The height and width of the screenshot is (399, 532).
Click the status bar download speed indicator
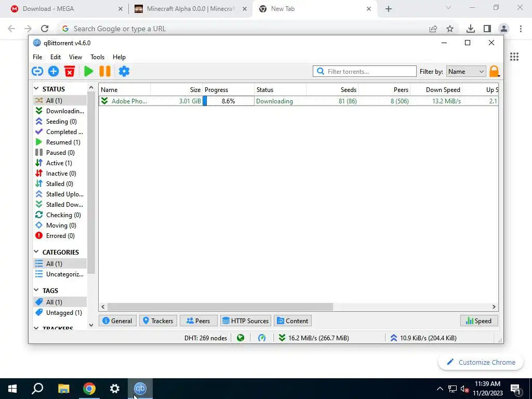(x=314, y=338)
